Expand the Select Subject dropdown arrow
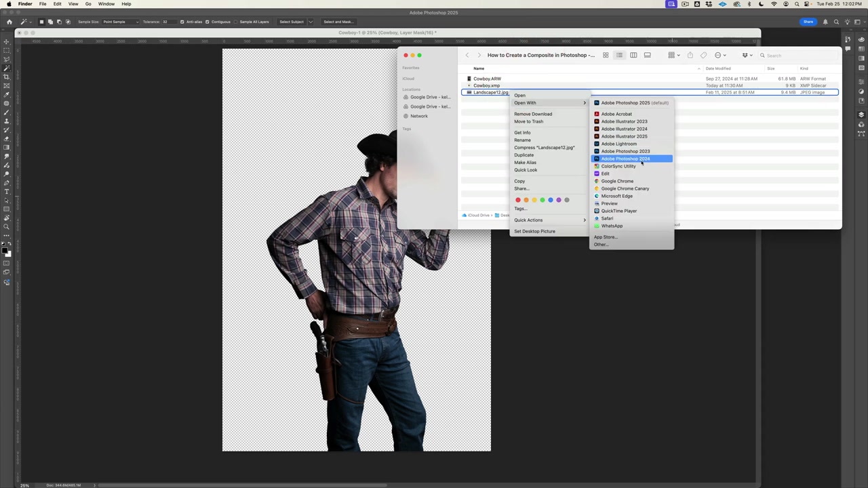 pos(311,22)
